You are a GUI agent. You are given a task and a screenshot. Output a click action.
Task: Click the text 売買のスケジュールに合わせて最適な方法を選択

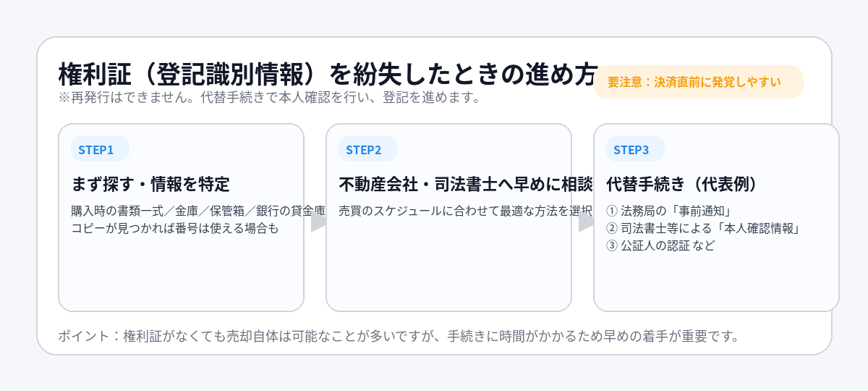pos(463,211)
